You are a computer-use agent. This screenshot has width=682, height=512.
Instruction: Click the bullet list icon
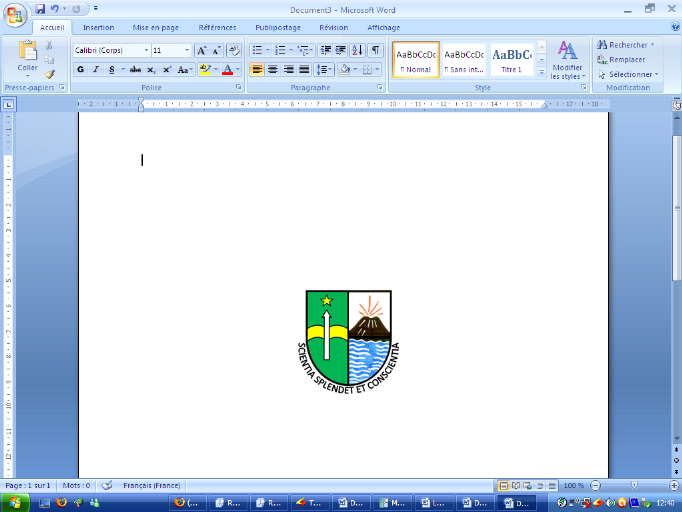(x=258, y=50)
